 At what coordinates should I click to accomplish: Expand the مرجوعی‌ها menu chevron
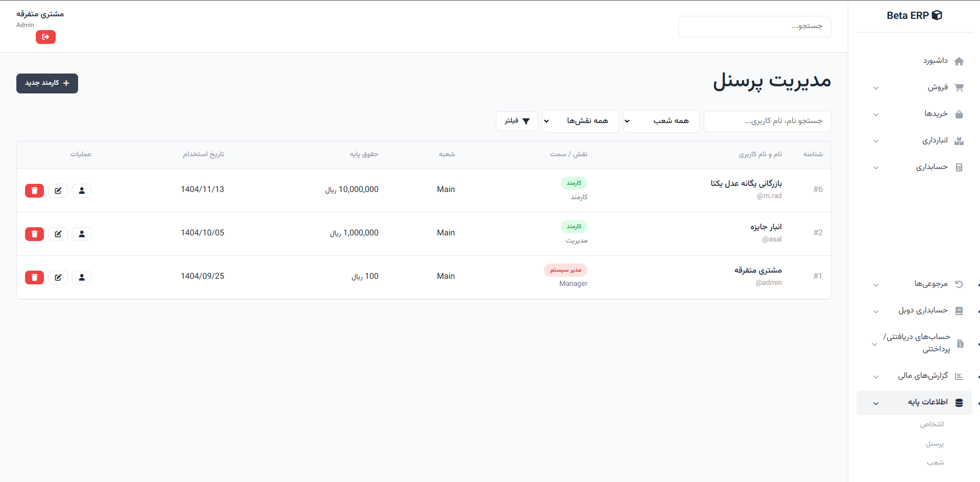[876, 285]
